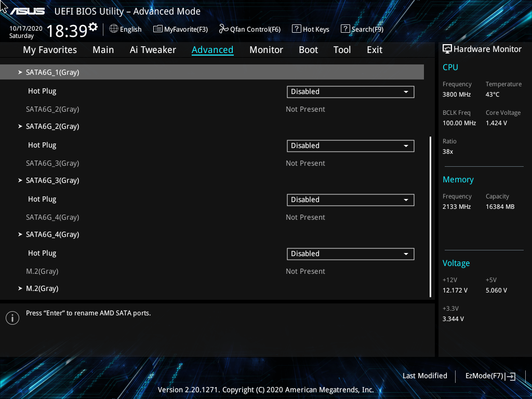This screenshot has height=399, width=532.
Task: Click CPU heading in Hardware Monitor
Action: [450, 67]
